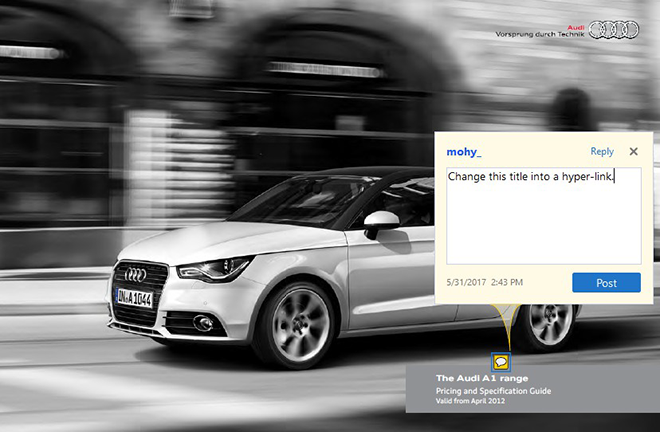Click inside the comment text box
Screen dimensions: 660x432
(543, 220)
